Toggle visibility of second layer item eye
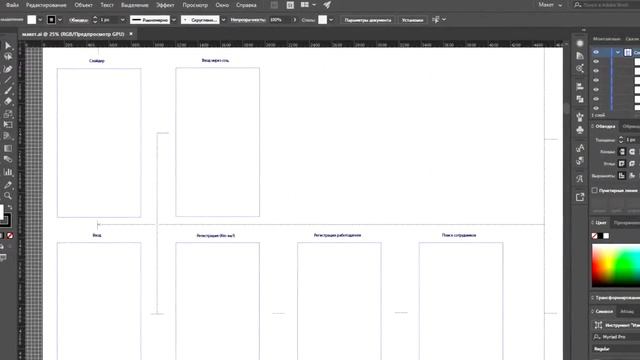 tap(596, 61)
